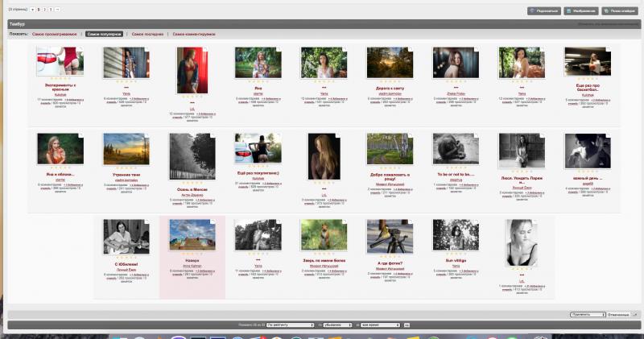Select the 'Самое популярное' tab
This screenshot has width=644, height=339.
coord(104,34)
